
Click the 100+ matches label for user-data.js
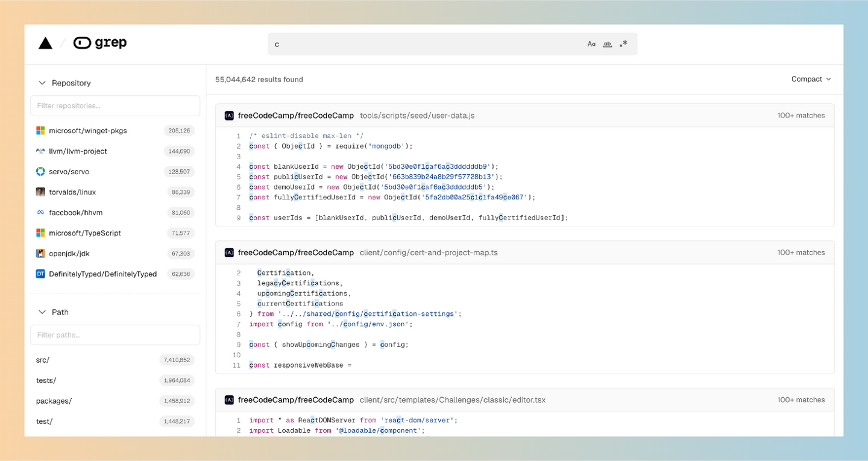pos(801,116)
